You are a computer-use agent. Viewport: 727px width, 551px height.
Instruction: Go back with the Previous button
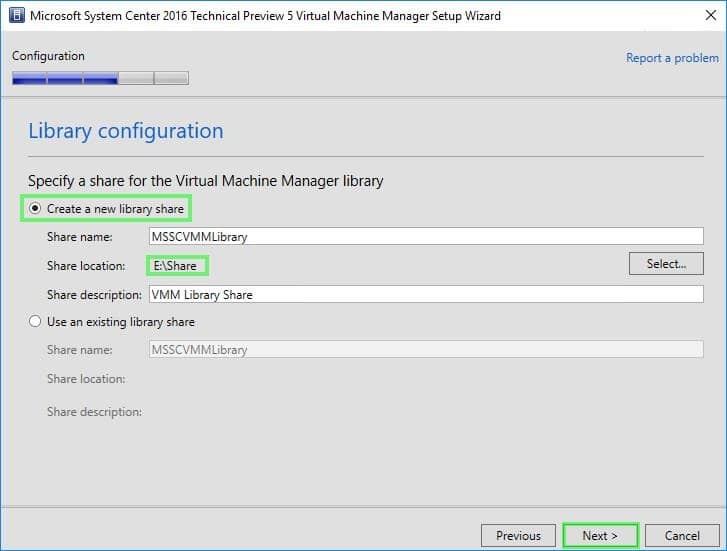tap(518, 536)
